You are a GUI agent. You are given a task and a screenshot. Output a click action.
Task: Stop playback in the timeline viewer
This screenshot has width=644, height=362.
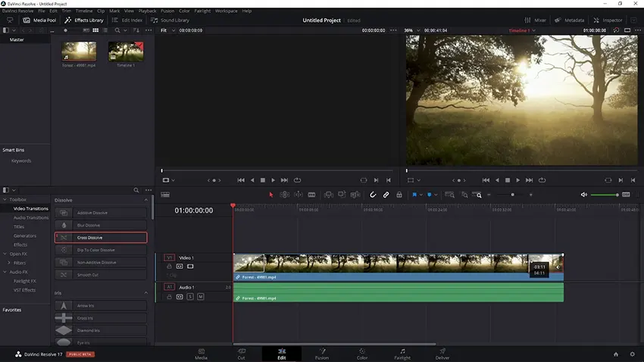pos(508,180)
